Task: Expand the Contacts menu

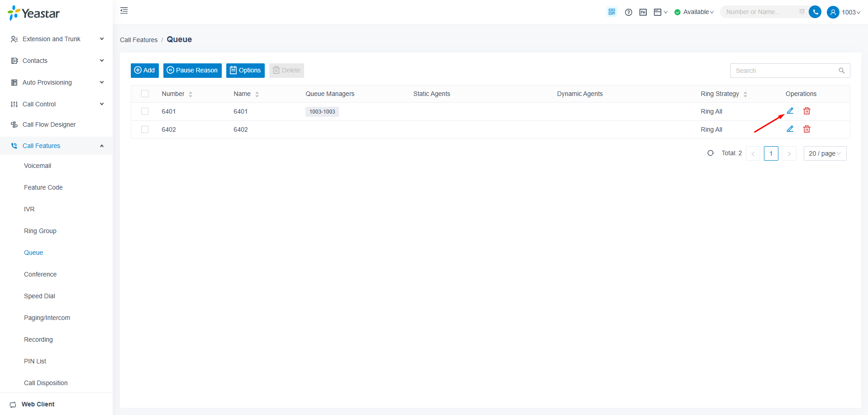Action: coord(57,61)
